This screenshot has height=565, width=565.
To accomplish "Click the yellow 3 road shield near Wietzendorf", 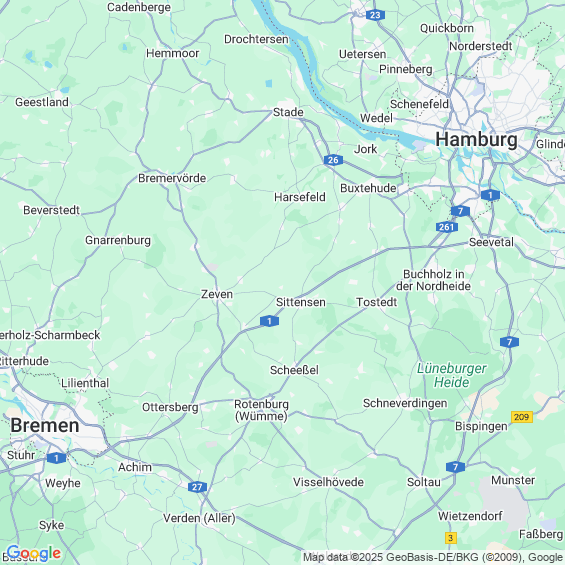I will [x=451, y=538].
